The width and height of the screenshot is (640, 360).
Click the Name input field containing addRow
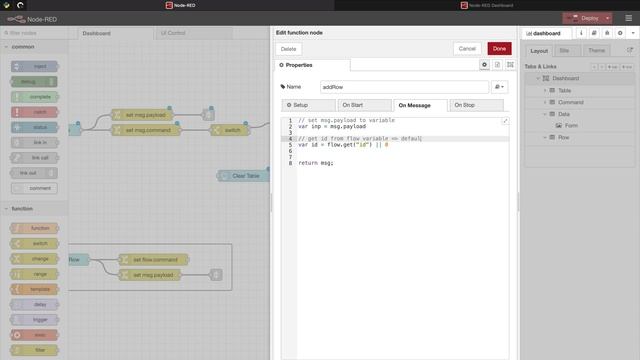point(404,87)
